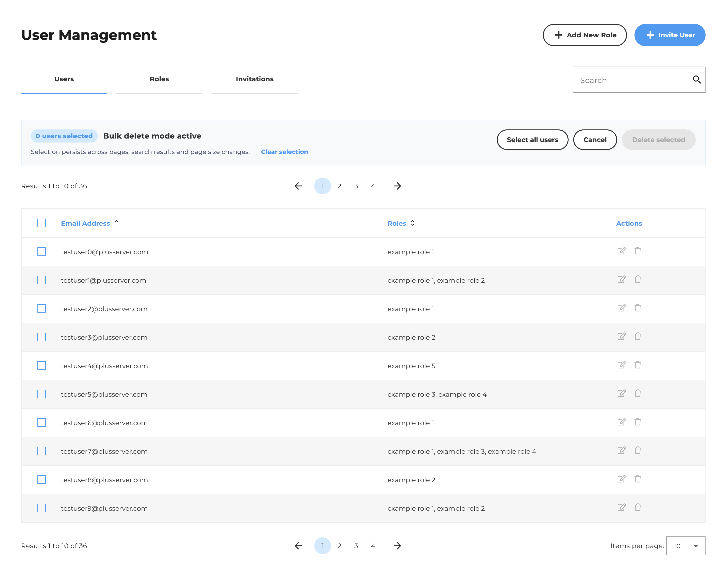Image resolution: width=728 pixels, height=578 pixels.
Task: Go to next page using top arrow
Action: coord(397,186)
